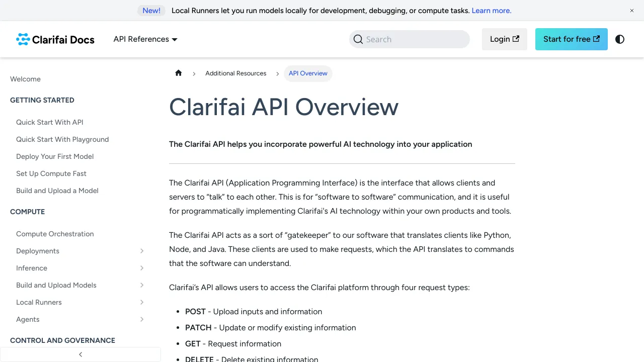Open the Compute Orchestration page
Viewport: 644px width, 362px height.
pyautogui.click(x=55, y=234)
